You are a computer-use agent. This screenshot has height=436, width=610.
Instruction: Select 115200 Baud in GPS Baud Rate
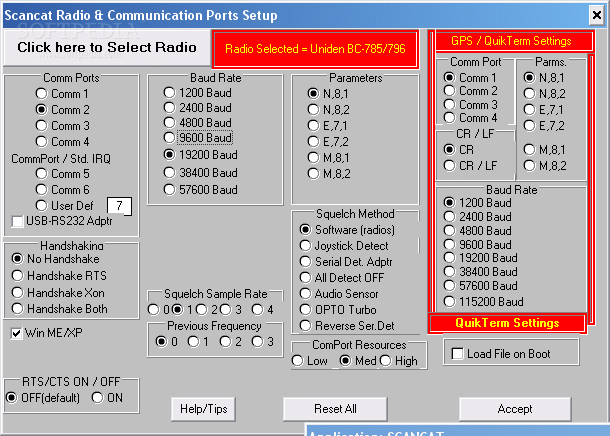484,301
